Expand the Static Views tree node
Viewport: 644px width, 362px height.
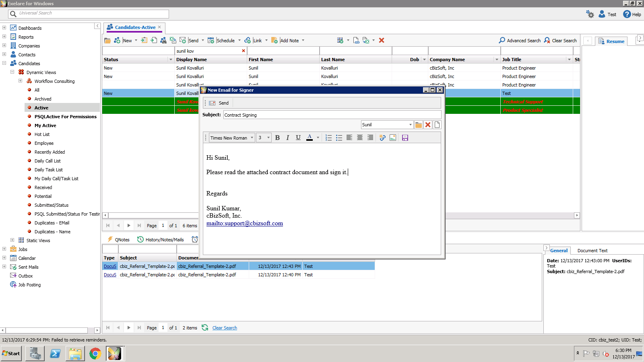click(x=12, y=240)
